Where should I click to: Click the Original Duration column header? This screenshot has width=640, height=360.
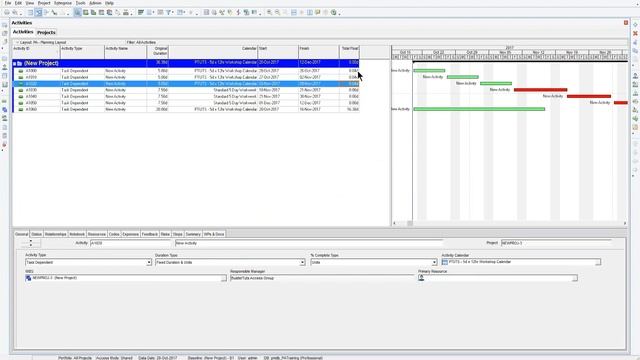point(158,52)
